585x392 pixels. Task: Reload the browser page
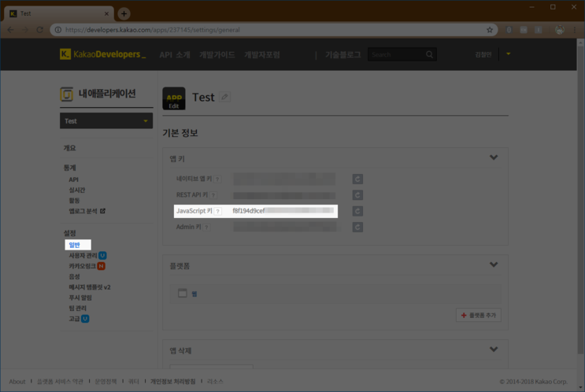tap(39, 30)
